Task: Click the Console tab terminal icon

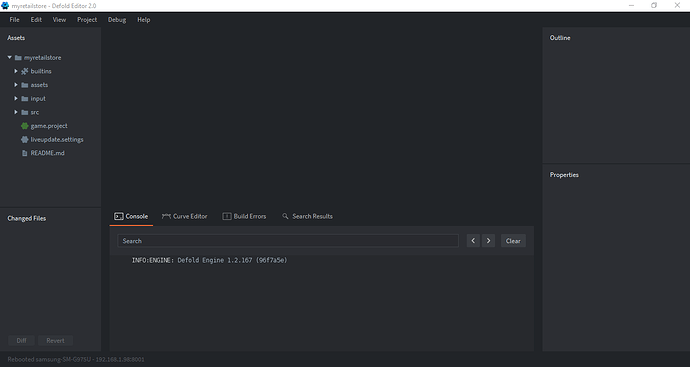Action: coord(119,216)
